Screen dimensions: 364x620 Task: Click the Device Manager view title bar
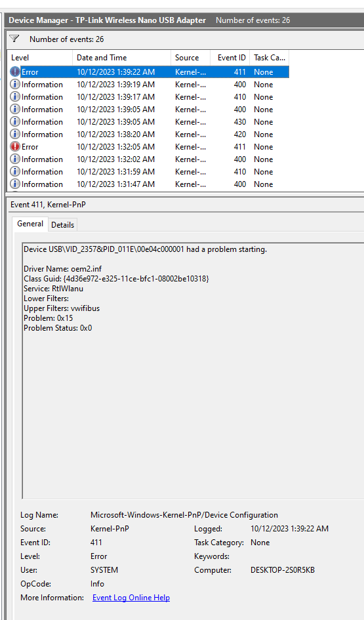click(x=184, y=20)
